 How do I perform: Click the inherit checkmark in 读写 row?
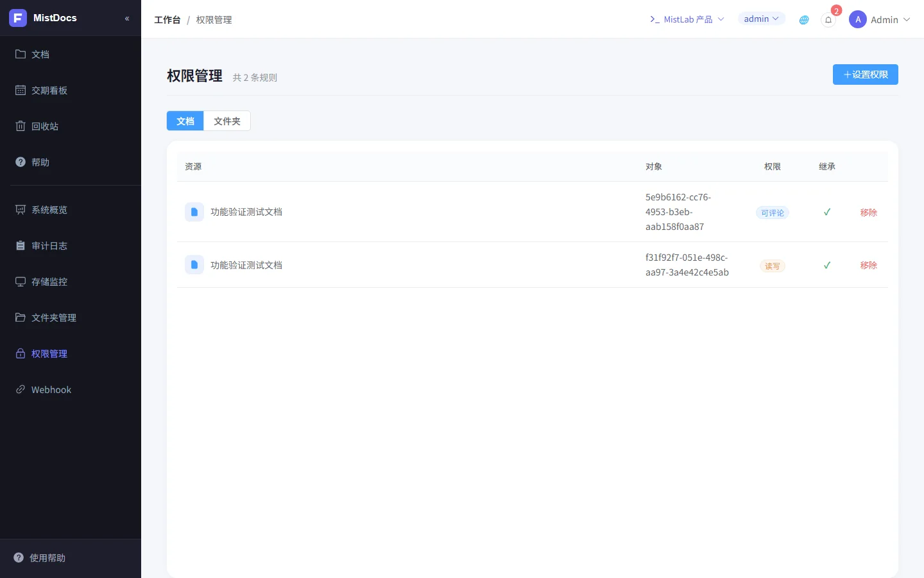tap(827, 265)
